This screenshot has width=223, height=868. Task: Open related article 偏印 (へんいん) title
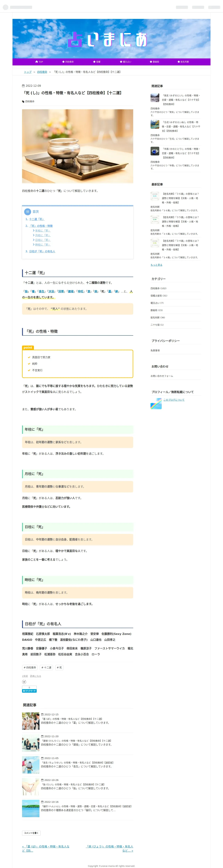86,806
